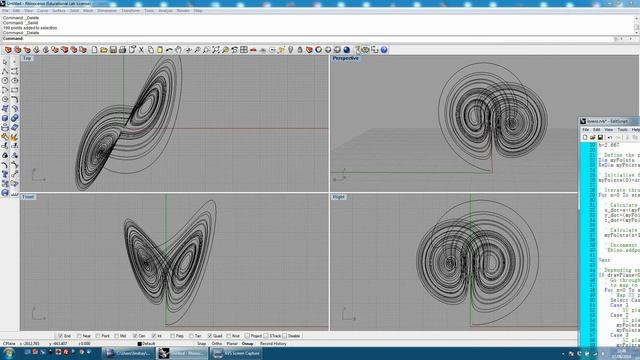This screenshot has width=640, height=360.
Task: Click the Object Properties icon next to Print
Action: tap(132, 50)
